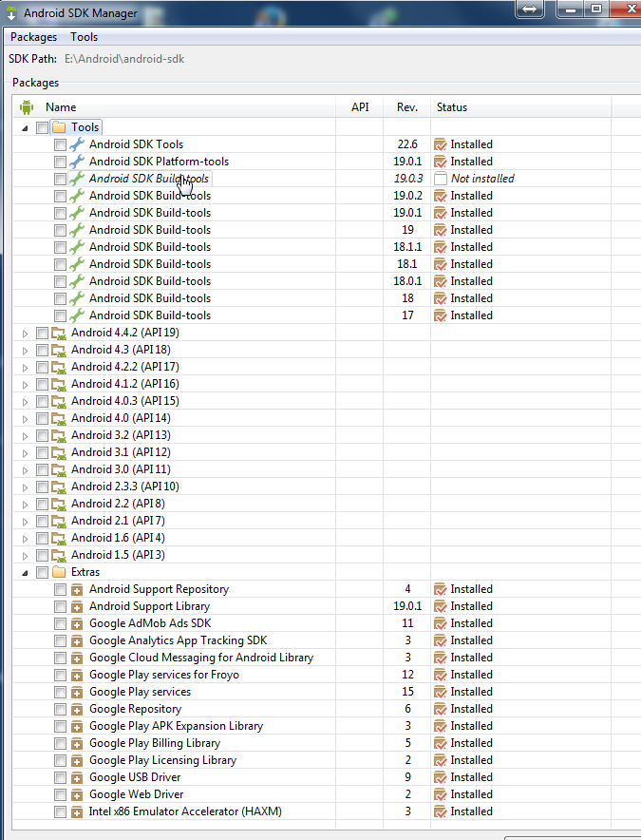Click installed status icon for Google Analytics SDK
Viewport: 641px width, 840px height.
click(x=441, y=640)
